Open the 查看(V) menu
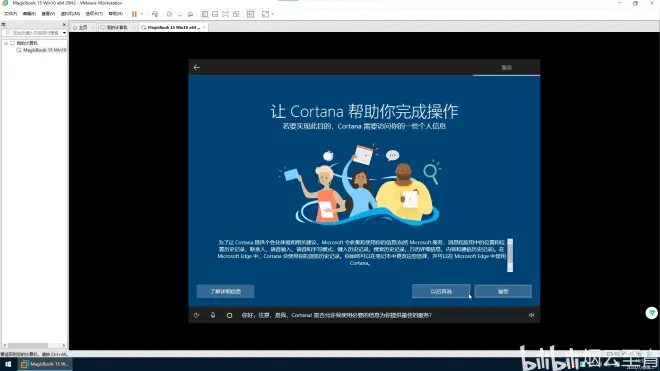Screen dimensions: 660x371 coord(48,14)
